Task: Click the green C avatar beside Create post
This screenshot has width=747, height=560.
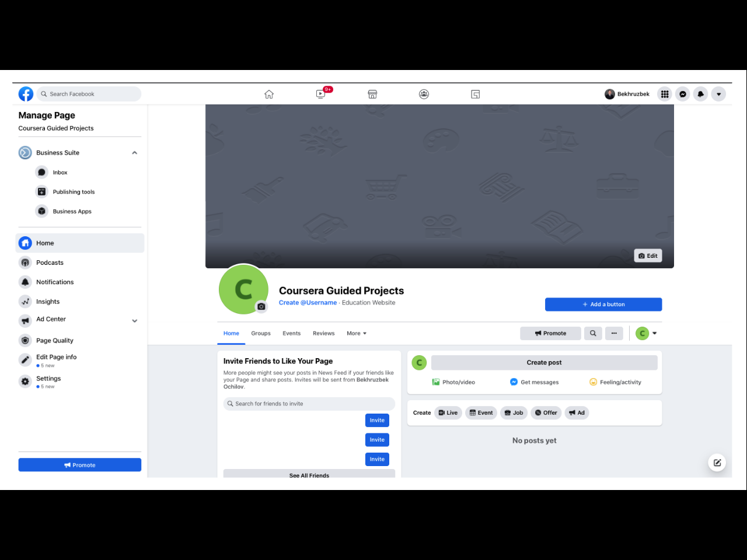Action: point(419,363)
